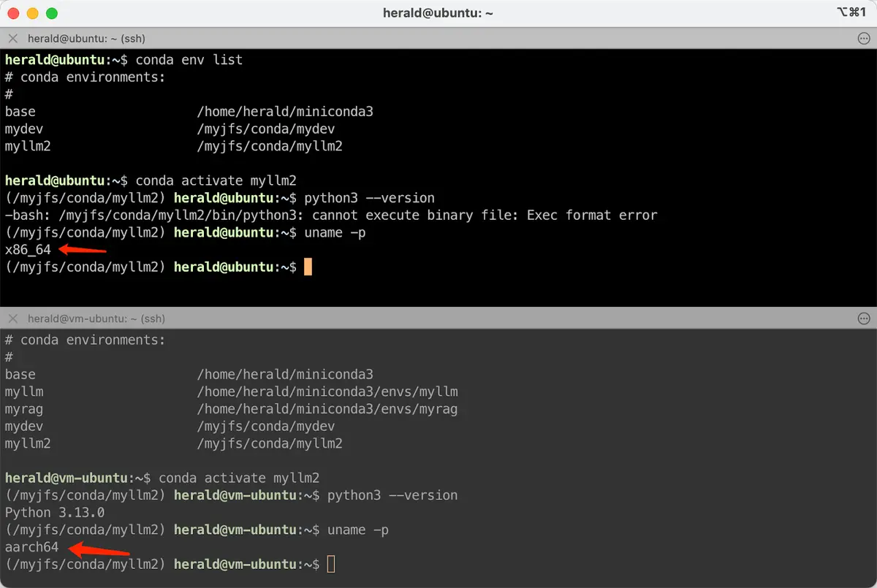
Task: Click the 'Exec format error' message text
Action: click(592, 215)
